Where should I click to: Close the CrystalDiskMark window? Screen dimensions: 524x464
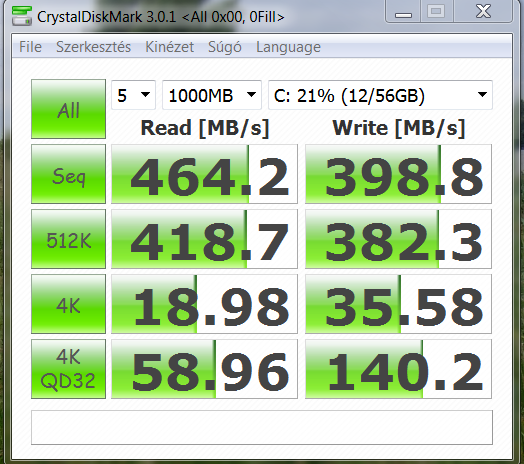(483, 12)
